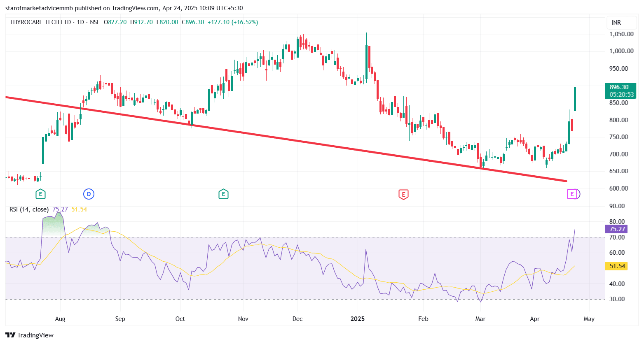644x344 pixels.
Task: Click the 650.00 price axis label
Action: click(x=619, y=171)
